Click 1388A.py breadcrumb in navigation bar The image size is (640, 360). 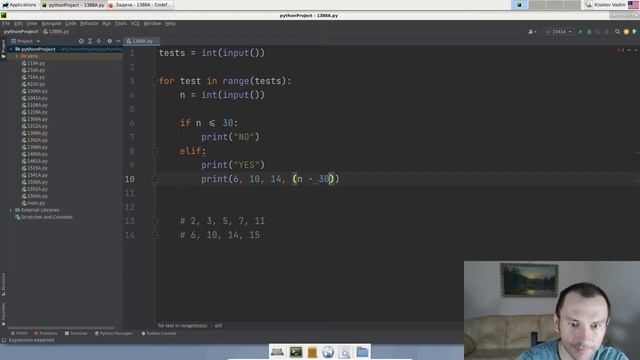(x=56, y=32)
